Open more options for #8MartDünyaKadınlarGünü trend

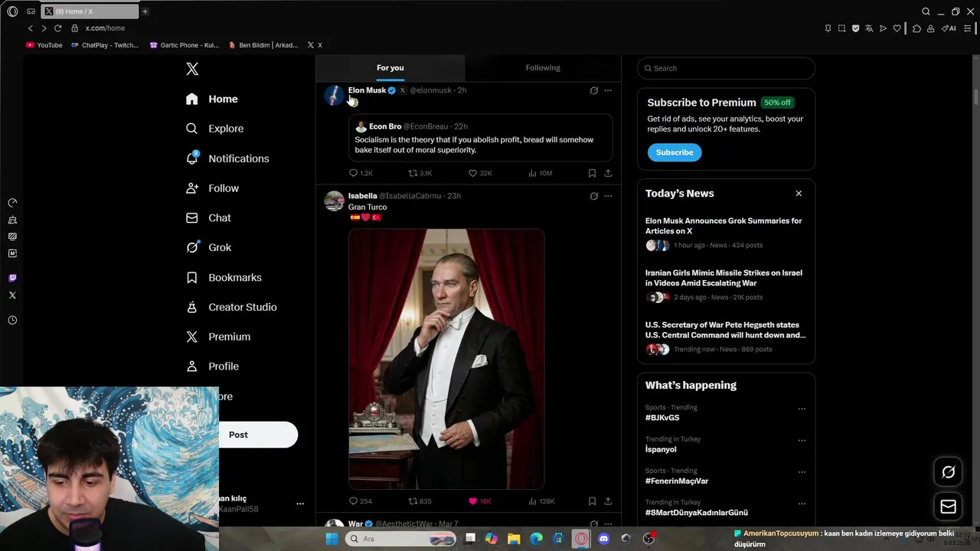click(x=802, y=504)
